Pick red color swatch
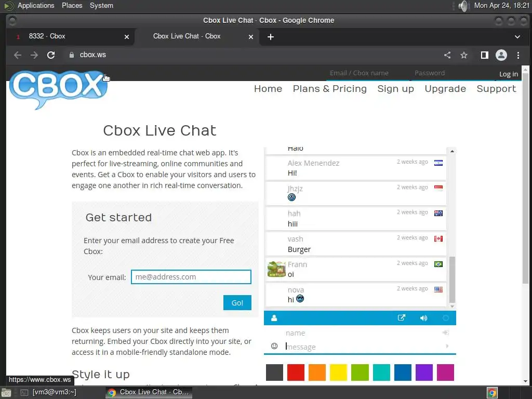Image resolution: width=532 pixels, height=399 pixels. pyautogui.click(x=296, y=373)
